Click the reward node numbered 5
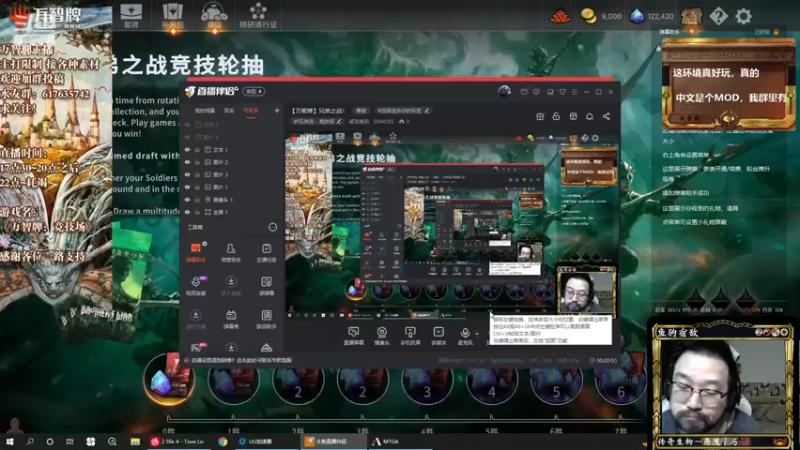This screenshot has width=800, height=450. point(556,381)
